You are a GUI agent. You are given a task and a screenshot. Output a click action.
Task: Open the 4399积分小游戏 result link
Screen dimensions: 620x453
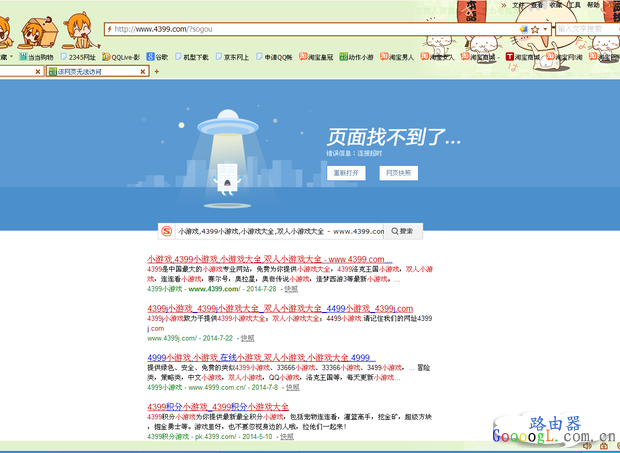click(218, 406)
